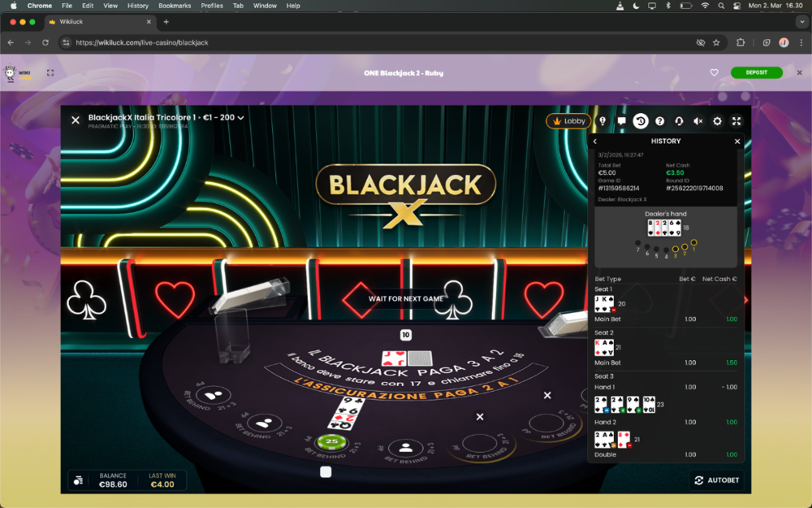Open Chrome tab search dropdown arrow
This screenshot has width=812, height=508.
801,22
